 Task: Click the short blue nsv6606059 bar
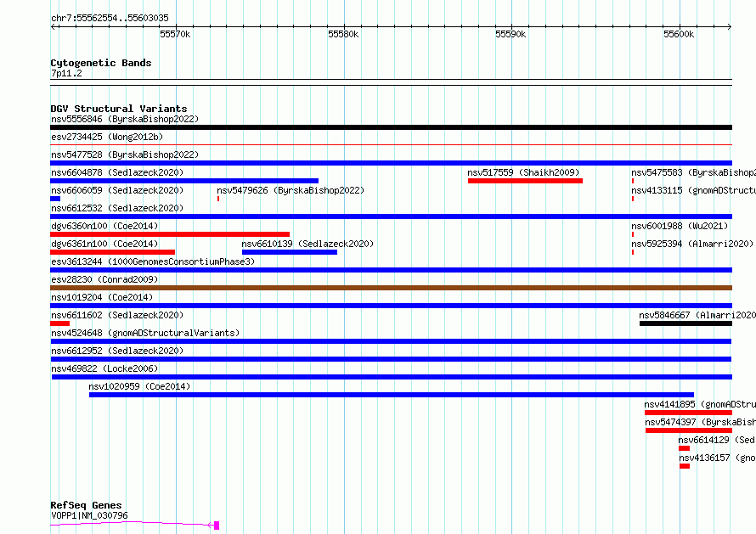coord(55,199)
